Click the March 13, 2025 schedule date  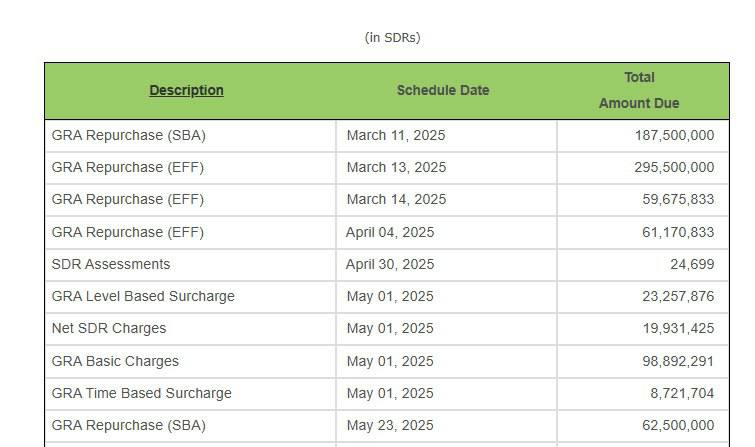[x=396, y=167]
